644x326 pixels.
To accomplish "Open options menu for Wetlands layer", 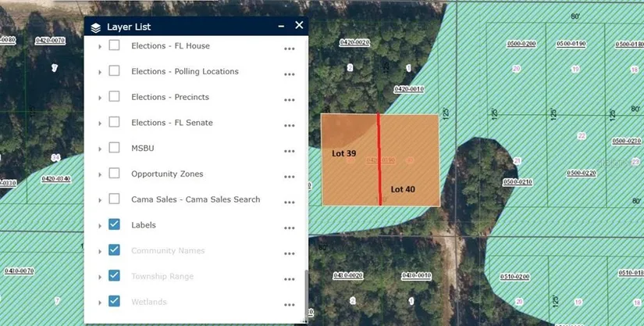I will (289, 305).
